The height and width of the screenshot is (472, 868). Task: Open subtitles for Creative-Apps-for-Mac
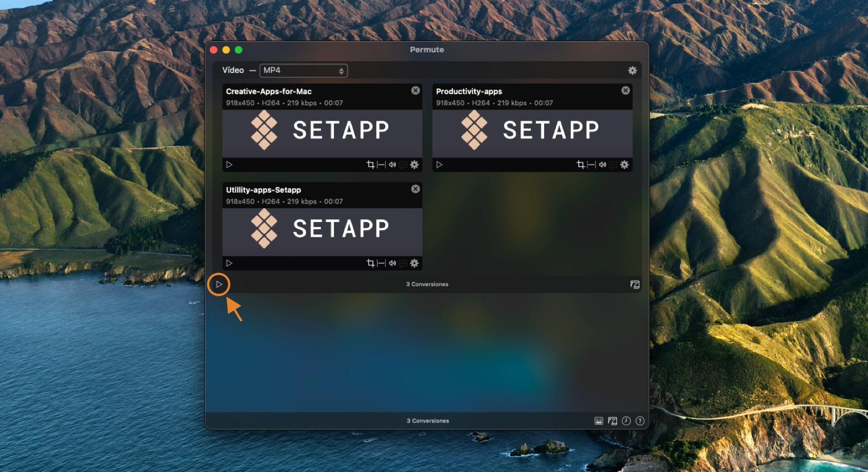coord(403,165)
